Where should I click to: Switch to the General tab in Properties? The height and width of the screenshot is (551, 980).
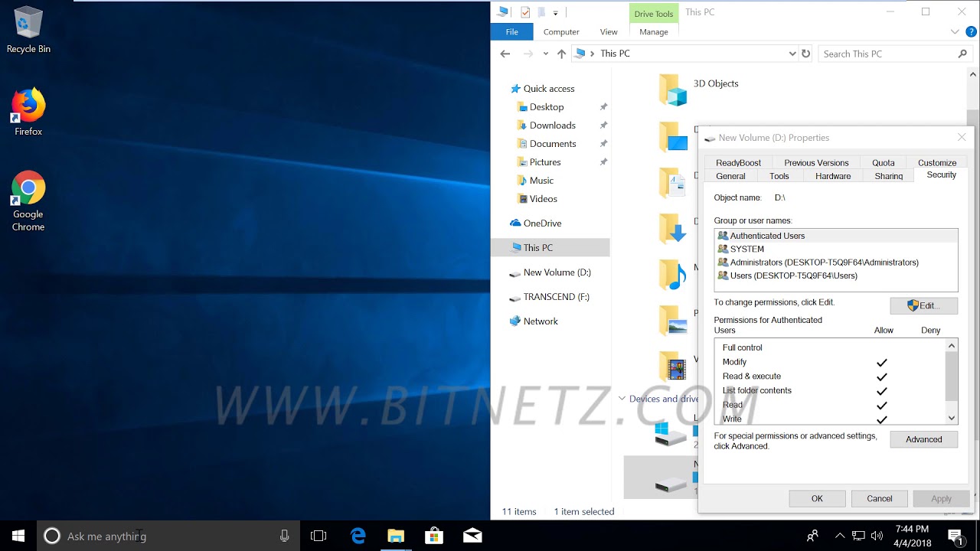tap(730, 176)
